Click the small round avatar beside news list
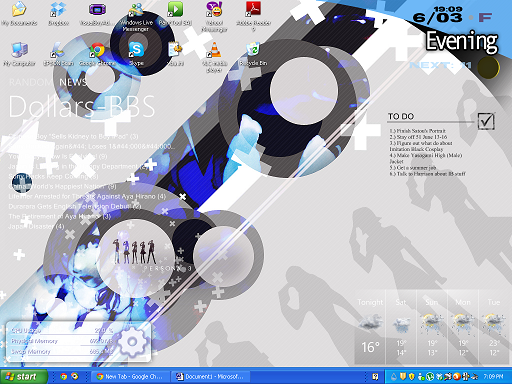 click(22, 183)
